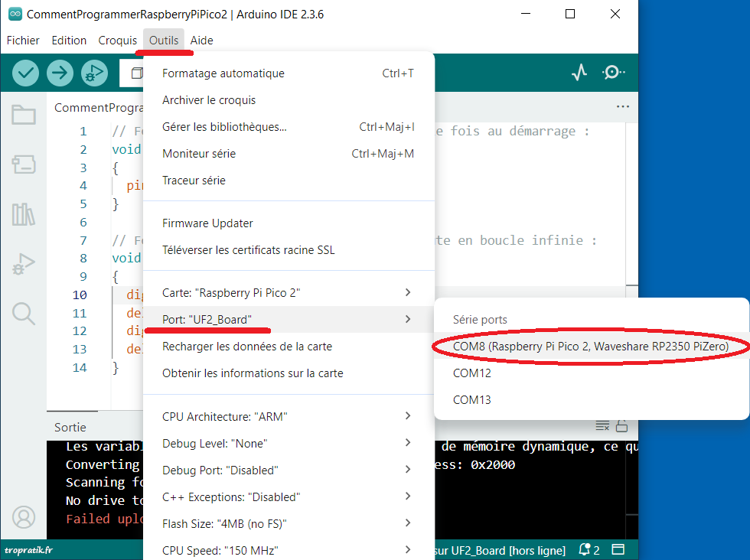Open the Library Manager sidebar panel

24,215
